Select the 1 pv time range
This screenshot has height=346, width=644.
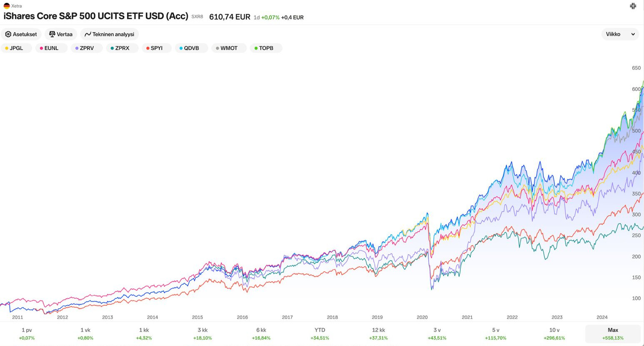[27, 333]
